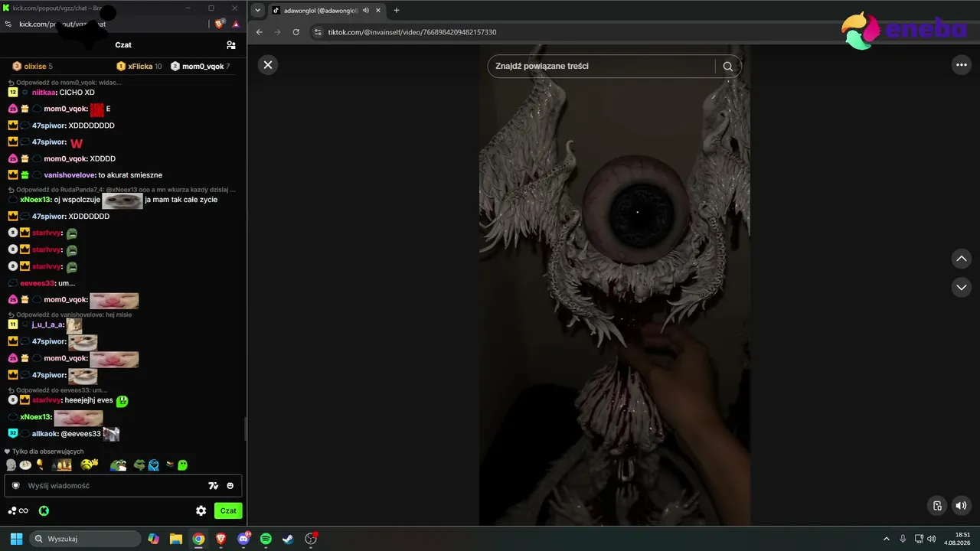Screen dimensions: 980x551
Task: Click the 'CICHO XD' chat message
Action: coord(77,93)
